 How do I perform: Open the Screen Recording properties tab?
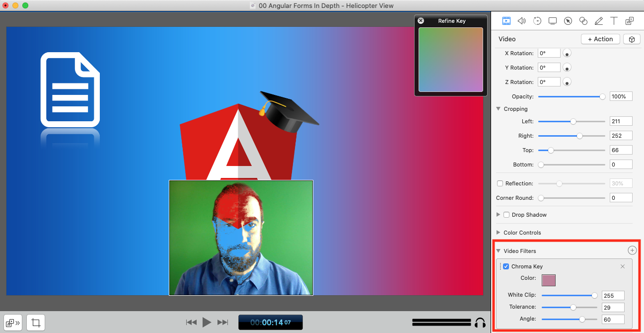click(553, 21)
